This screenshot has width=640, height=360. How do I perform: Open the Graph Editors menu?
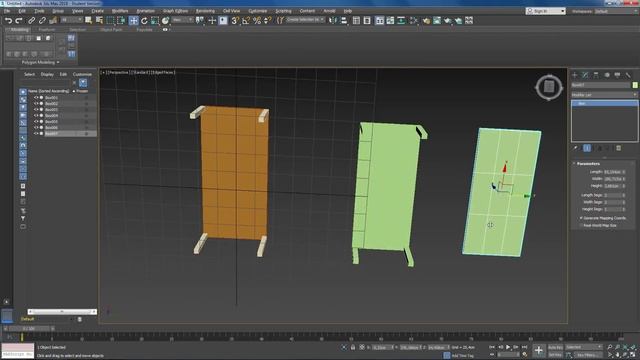click(176, 11)
